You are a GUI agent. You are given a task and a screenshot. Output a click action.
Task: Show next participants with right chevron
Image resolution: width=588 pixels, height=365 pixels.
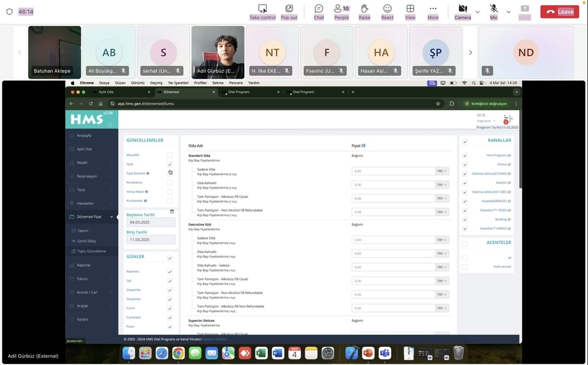pyautogui.click(x=470, y=52)
